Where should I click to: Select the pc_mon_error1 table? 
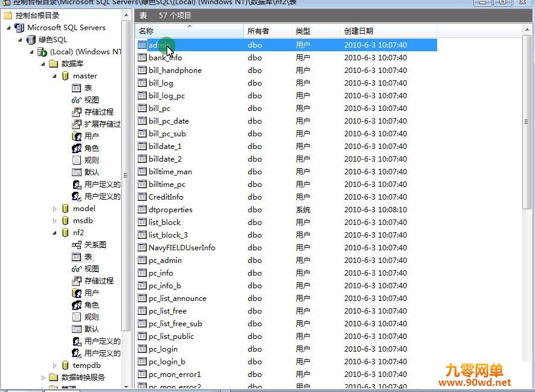(x=175, y=375)
